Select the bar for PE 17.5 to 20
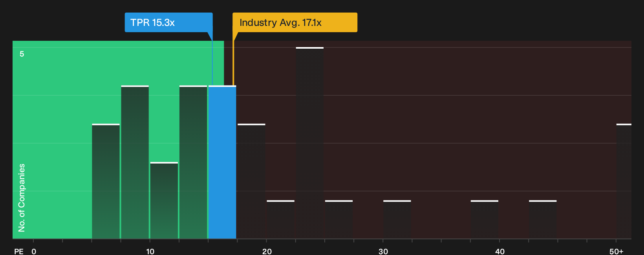Image resolution: width=644 pixels, height=255 pixels. point(251,181)
